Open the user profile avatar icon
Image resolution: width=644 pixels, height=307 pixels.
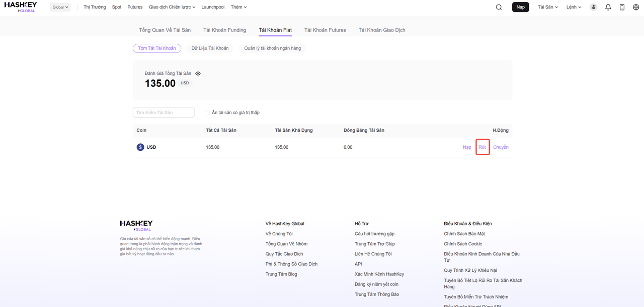pos(594,7)
